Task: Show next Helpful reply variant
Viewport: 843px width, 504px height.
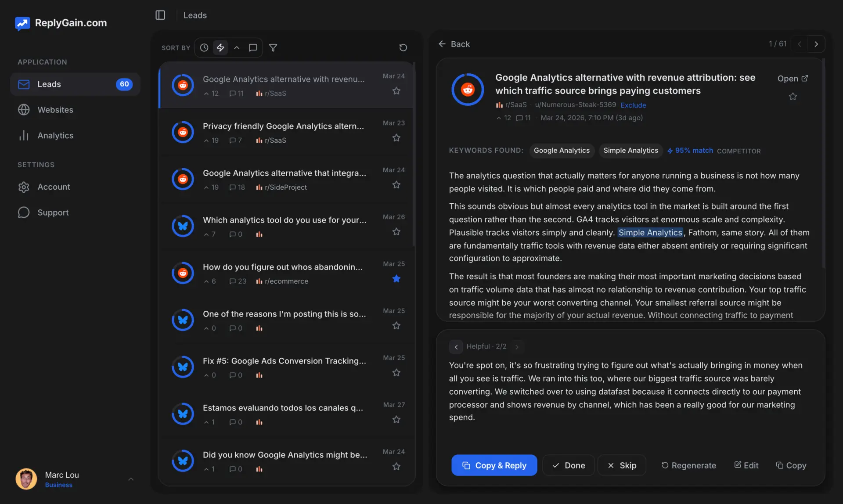Action: (517, 347)
